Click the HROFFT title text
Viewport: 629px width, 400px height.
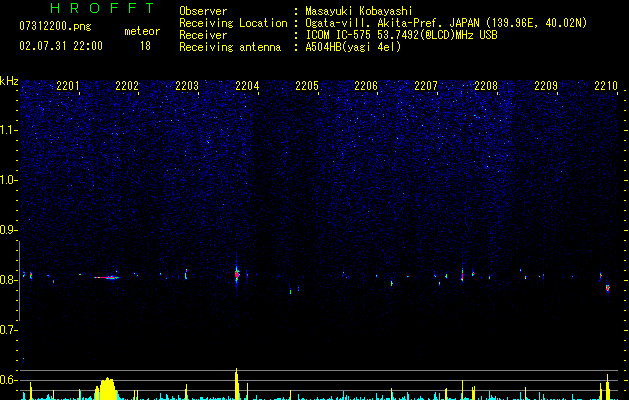click(102, 8)
